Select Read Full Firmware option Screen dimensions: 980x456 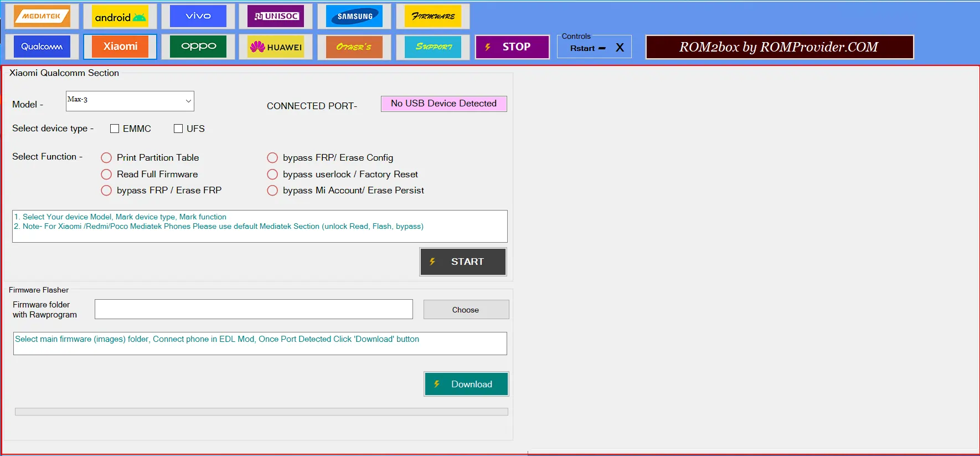106,175
